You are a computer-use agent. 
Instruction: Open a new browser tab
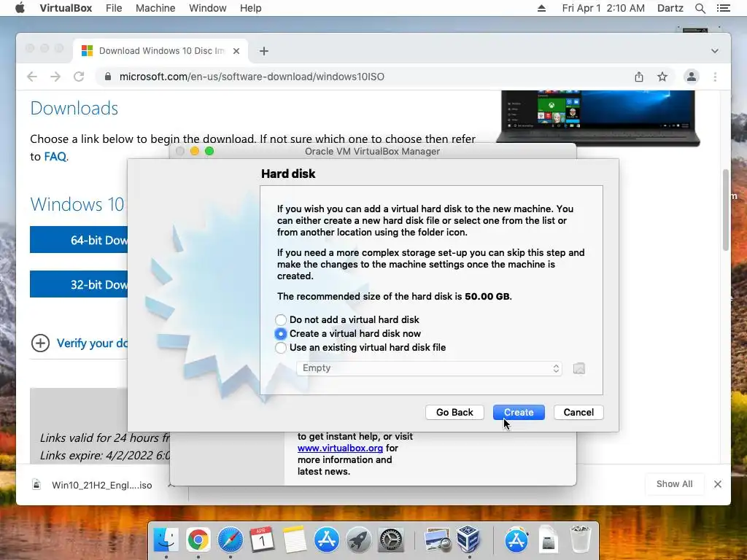pos(264,51)
